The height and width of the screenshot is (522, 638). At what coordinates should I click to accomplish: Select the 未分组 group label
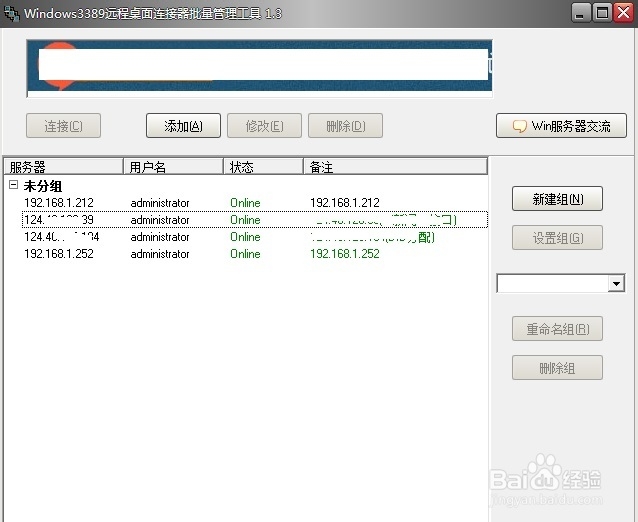click(43, 186)
